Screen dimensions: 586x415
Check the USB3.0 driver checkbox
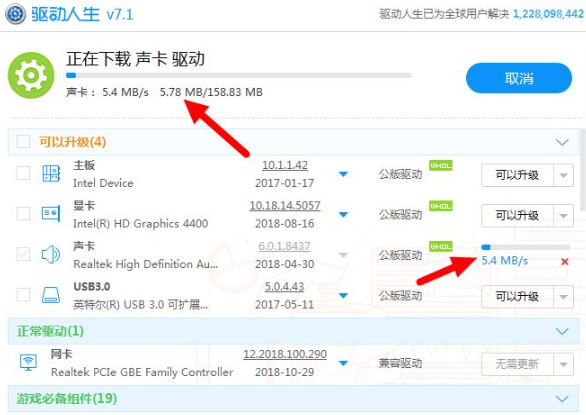point(23,295)
